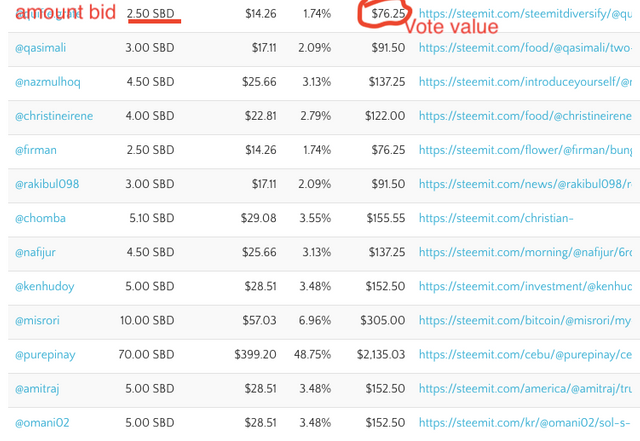Open the @rakibul098 profile
Viewport: 640px width, 441px height.
click(47, 184)
